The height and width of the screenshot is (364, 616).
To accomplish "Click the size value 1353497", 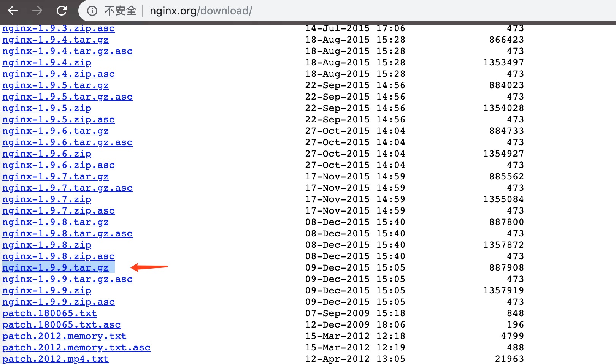I will coord(503,63).
